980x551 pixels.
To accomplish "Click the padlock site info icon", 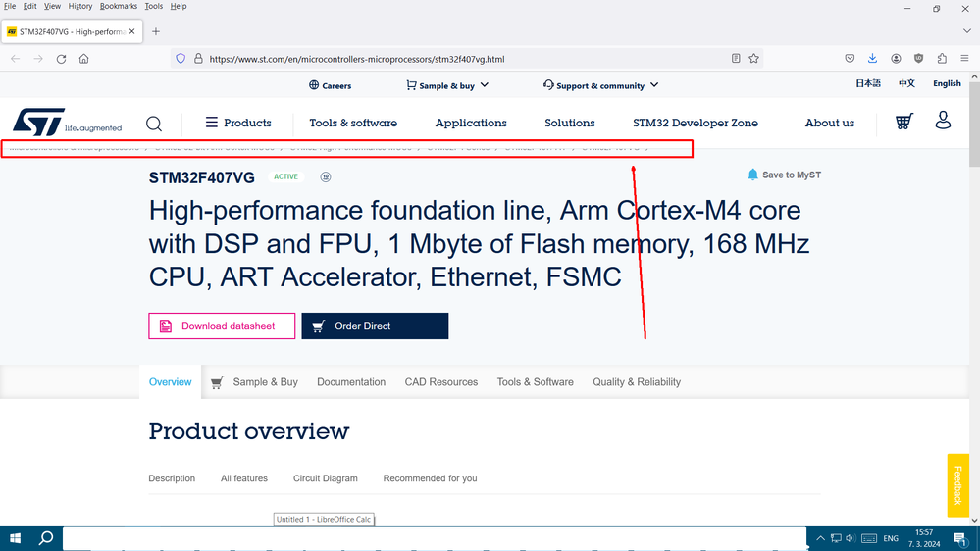I will 198,59.
